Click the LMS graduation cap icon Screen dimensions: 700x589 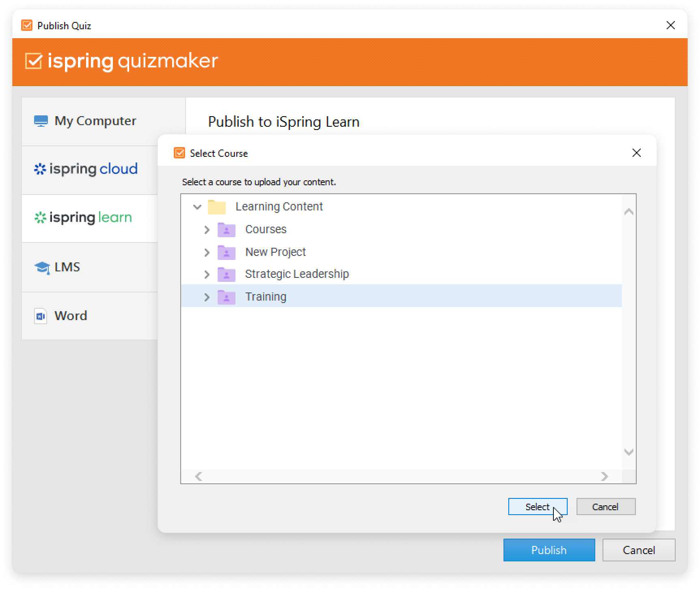pos(42,267)
